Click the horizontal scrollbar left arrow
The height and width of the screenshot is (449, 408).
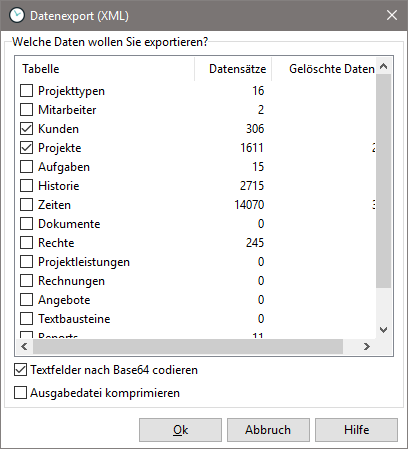point(24,347)
